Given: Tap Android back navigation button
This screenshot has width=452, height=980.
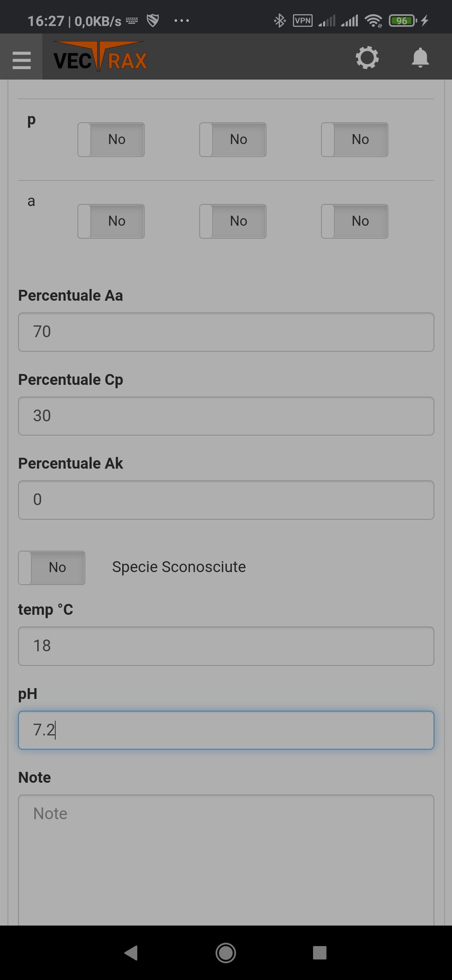Looking at the screenshot, I should [x=131, y=953].
